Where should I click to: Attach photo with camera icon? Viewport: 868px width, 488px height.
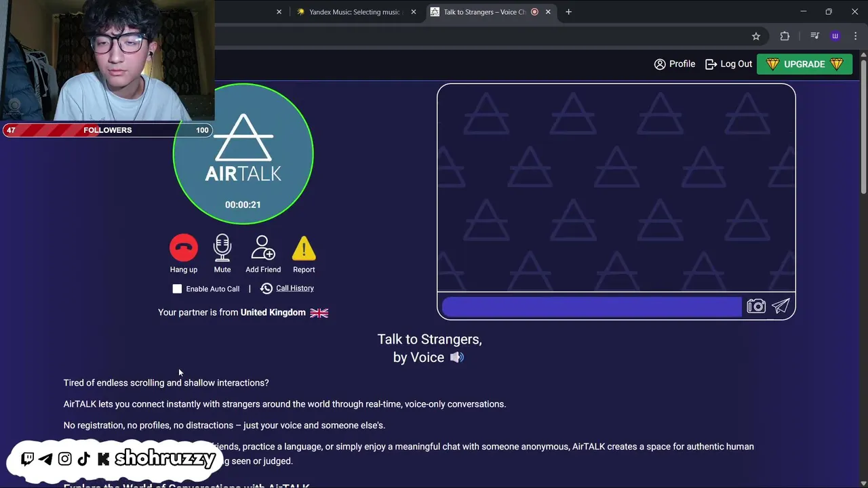(x=756, y=306)
